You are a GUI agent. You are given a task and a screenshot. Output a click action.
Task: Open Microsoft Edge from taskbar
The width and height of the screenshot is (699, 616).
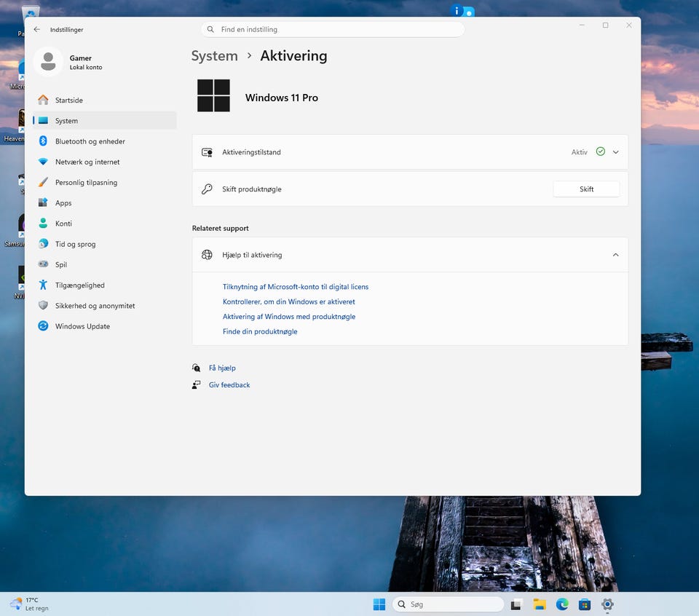[562, 604]
